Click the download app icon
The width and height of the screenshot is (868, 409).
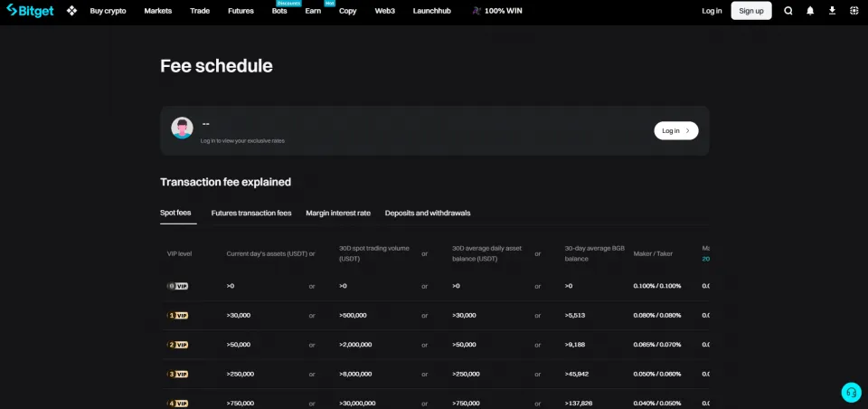point(832,11)
